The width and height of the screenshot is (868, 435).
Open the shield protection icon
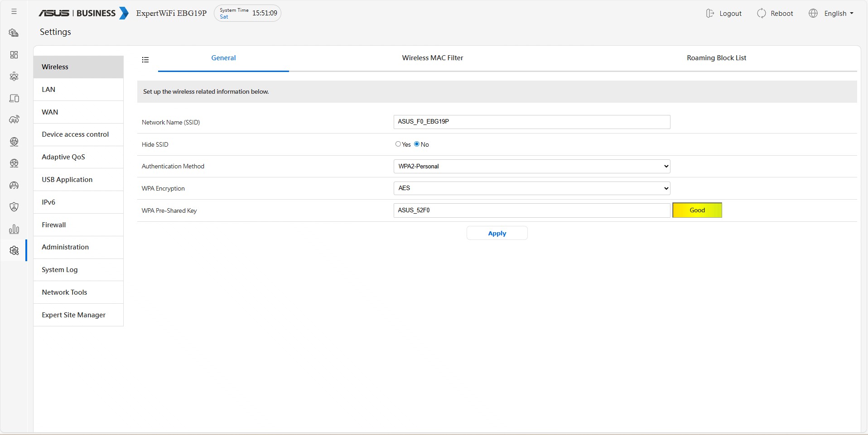pyautogui.click(x=14, y=207)
